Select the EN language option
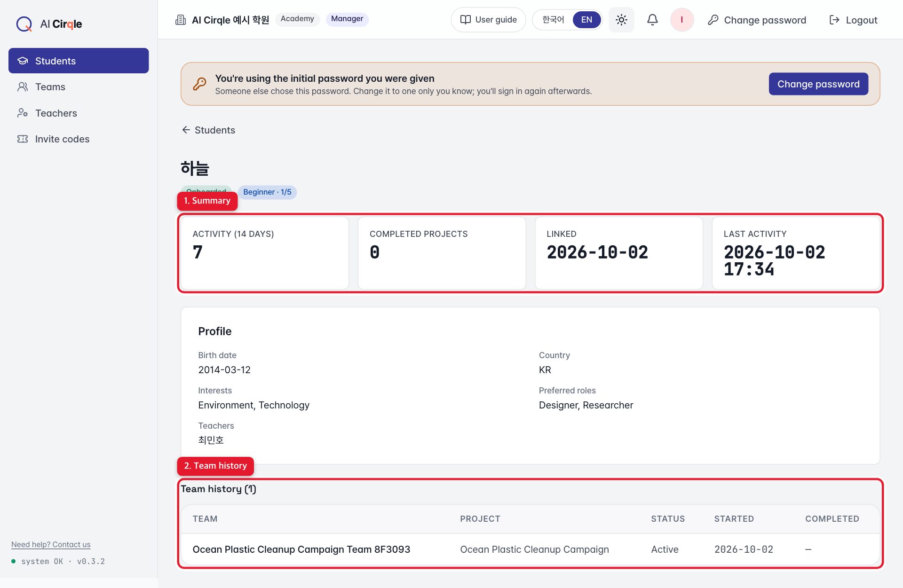The width and height of the screenshot is (903, 588). pos(586,20)
